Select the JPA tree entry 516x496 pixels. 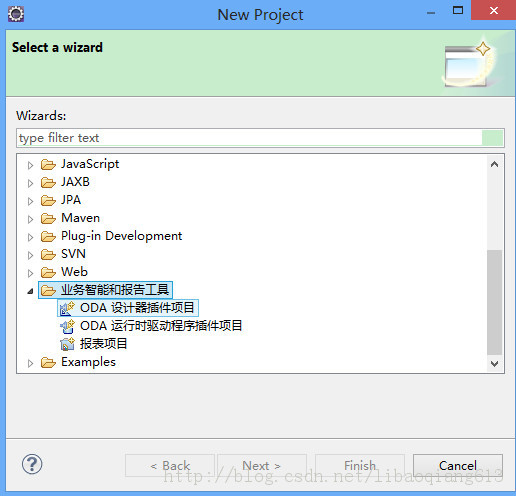coord(71,200)
